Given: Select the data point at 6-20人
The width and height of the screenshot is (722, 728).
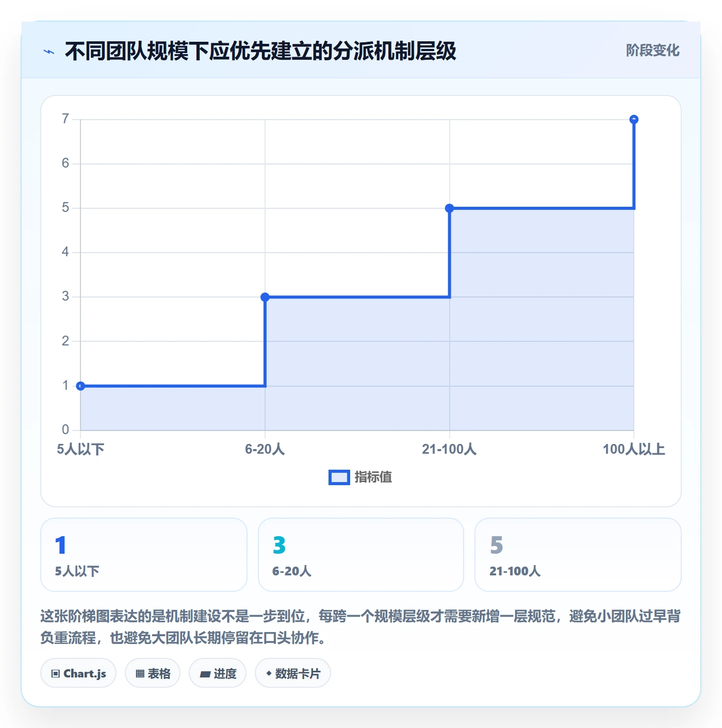Looking at the screenshot, I should tap(265, 297).
